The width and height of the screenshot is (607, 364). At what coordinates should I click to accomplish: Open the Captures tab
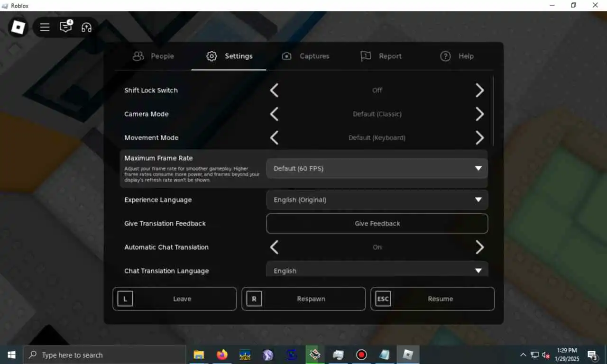pos(305,56)
